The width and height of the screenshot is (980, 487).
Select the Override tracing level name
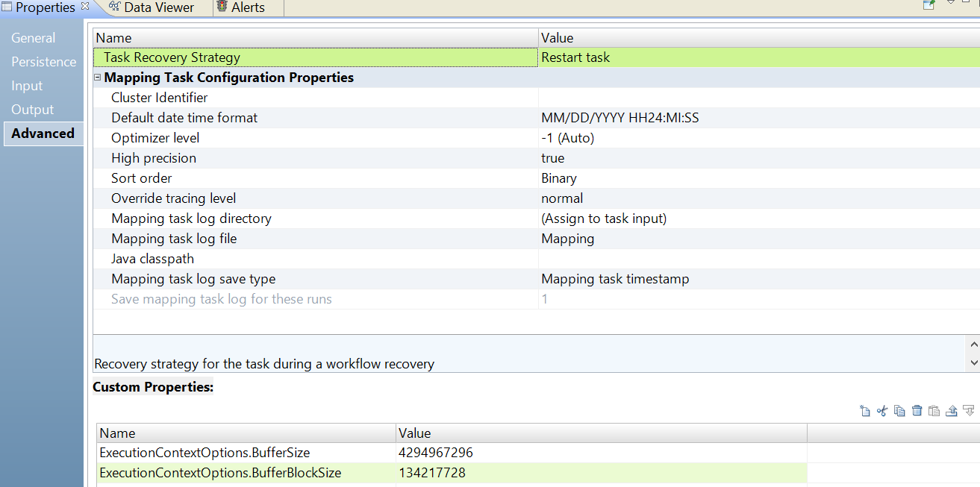click(173, 198)
